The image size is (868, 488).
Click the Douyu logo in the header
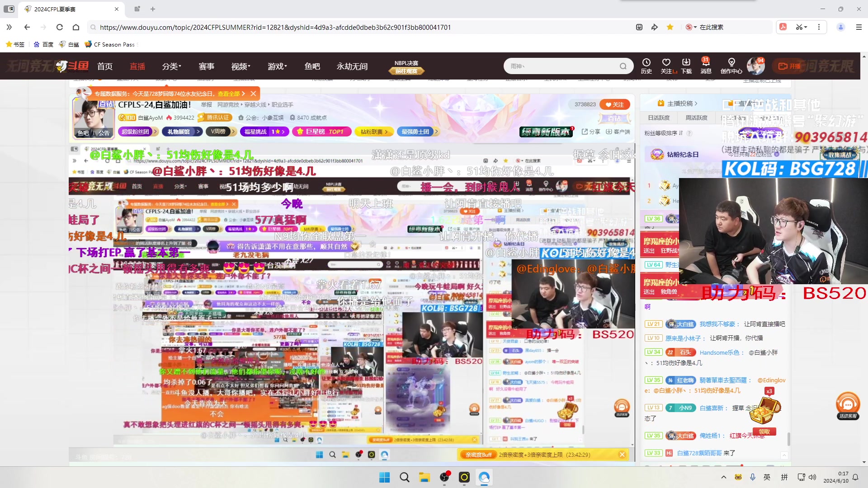(72, 66)
